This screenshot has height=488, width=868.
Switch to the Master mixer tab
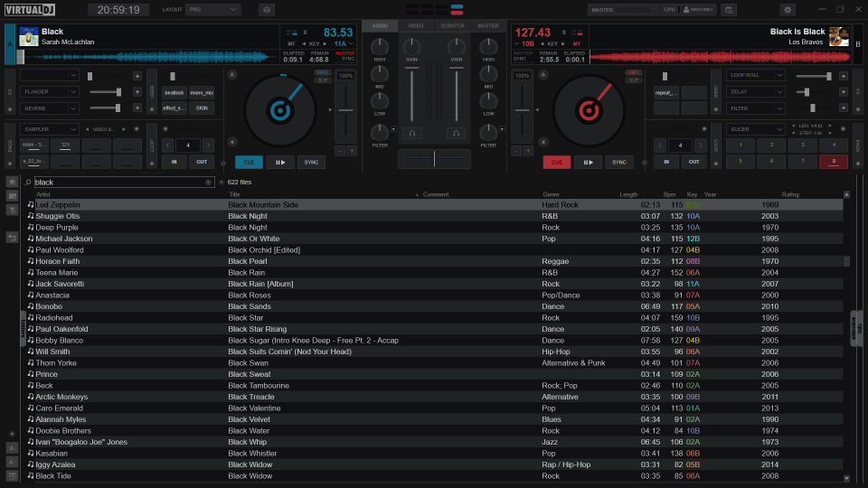tap(488, 26)
